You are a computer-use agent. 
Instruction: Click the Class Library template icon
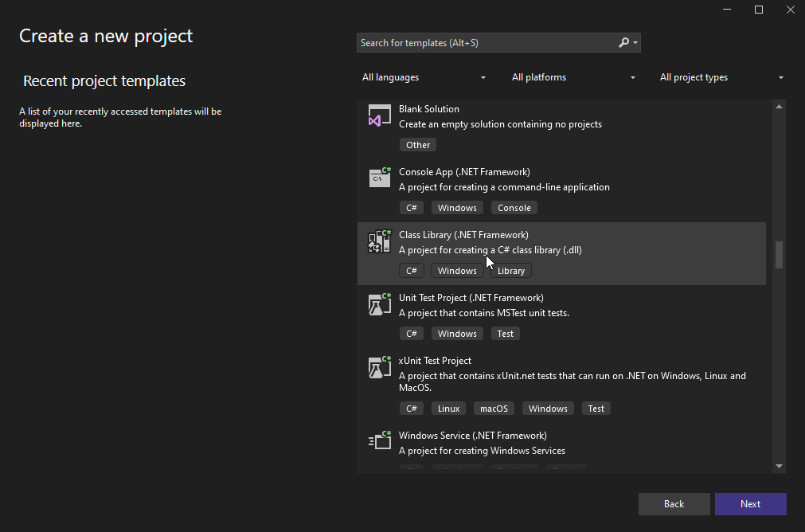379,241
